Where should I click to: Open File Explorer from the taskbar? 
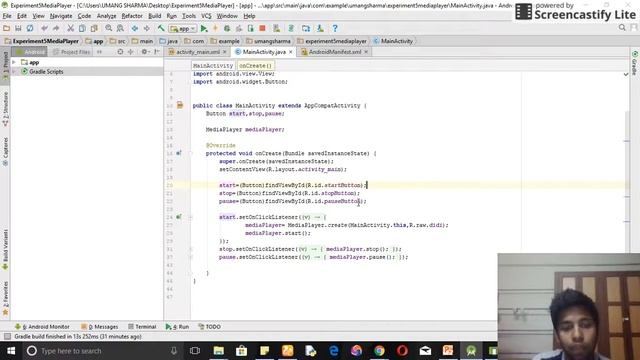(x=218, y=351)
